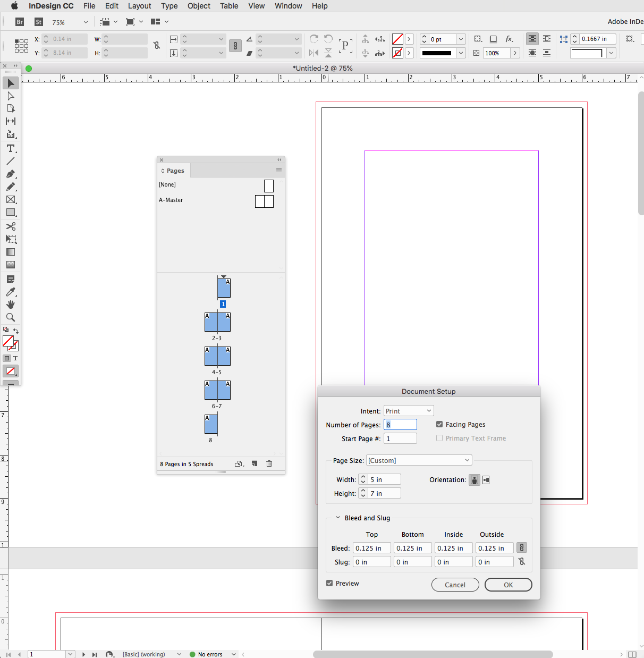Open the Window menu

[x=288, y=6]
